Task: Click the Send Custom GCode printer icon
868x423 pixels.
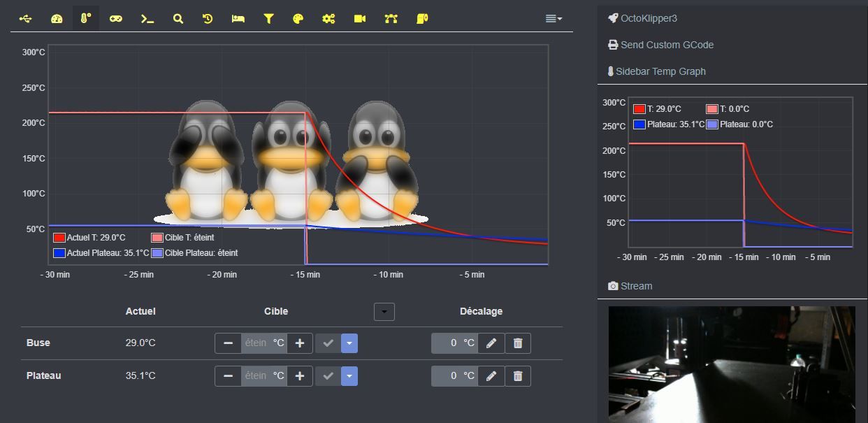Action: pos(613,45)
